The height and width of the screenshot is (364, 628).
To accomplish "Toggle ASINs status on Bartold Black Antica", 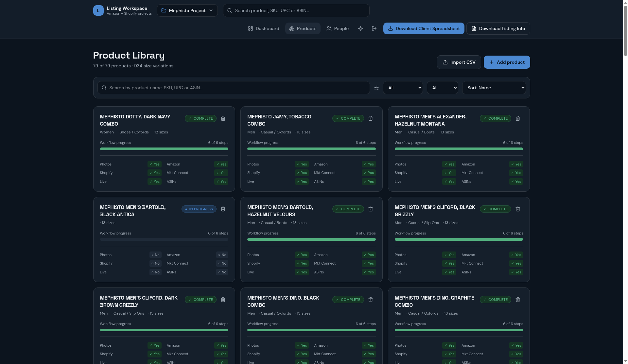I will tap(222, 272).
